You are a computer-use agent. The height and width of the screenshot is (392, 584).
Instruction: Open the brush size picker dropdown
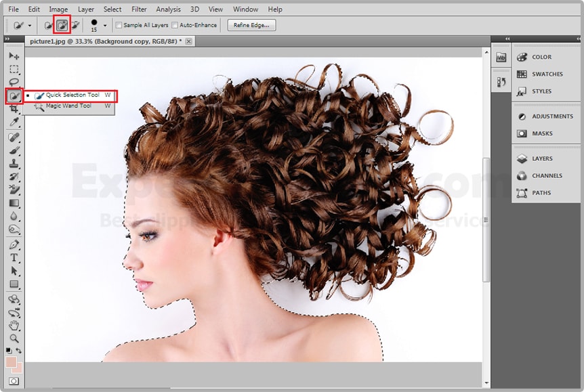(105, 26)
